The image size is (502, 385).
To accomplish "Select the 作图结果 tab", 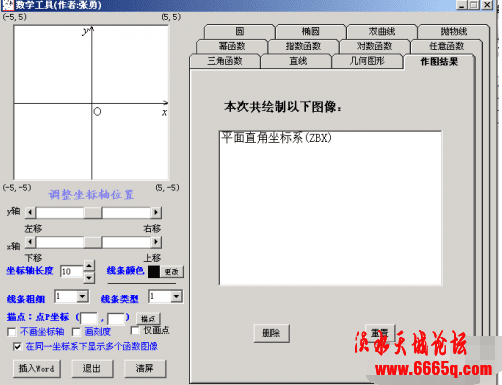I will click(x=439, y=62).
